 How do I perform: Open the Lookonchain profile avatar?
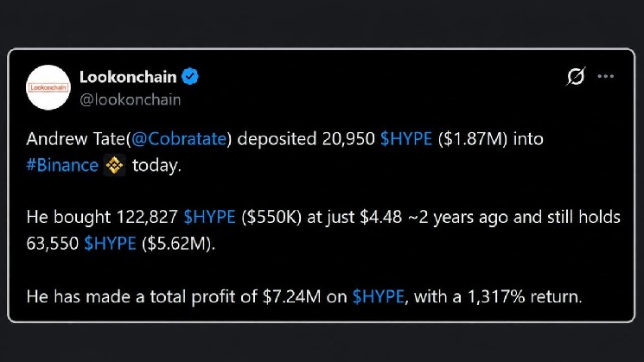(x=48, y=87)
